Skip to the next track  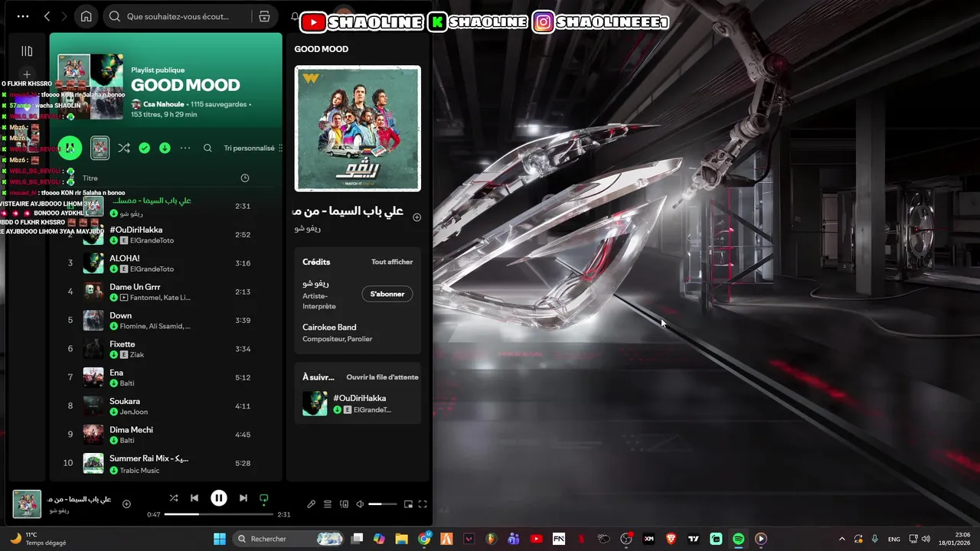(243, 498)
